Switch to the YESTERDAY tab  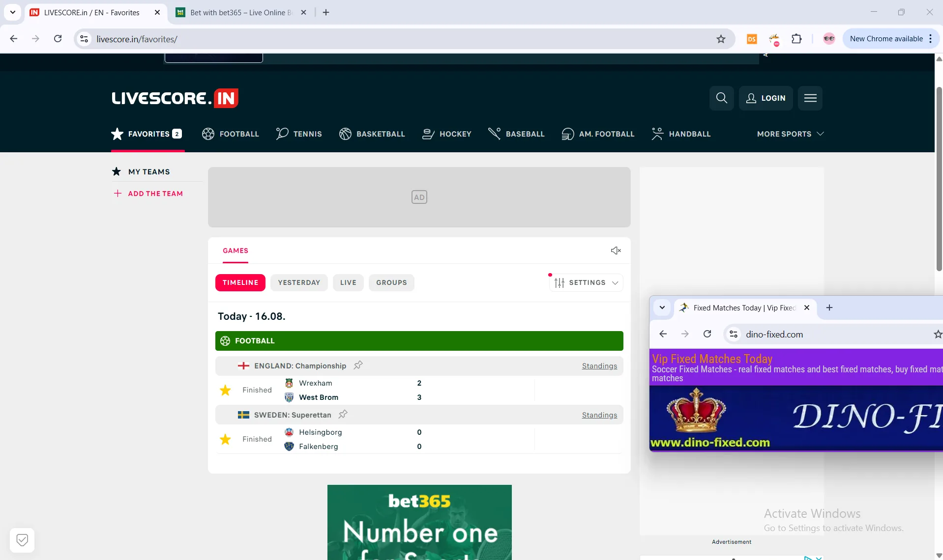coord(299,282)
